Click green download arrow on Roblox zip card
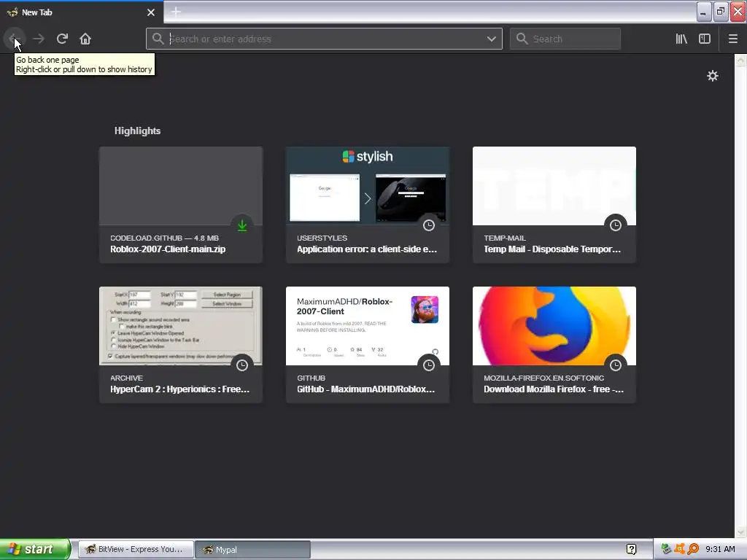This screenshot has width=747, height=560. (242, 225)
